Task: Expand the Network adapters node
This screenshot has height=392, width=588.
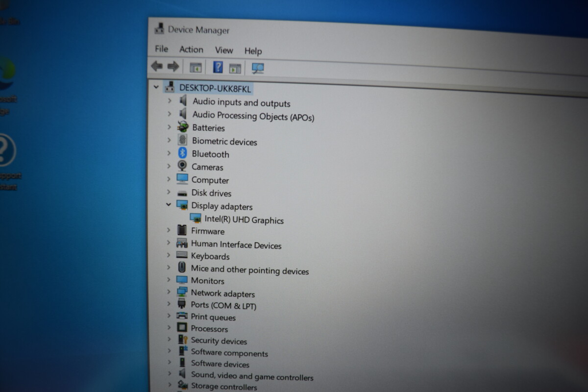Action: [x=169, y=293]
